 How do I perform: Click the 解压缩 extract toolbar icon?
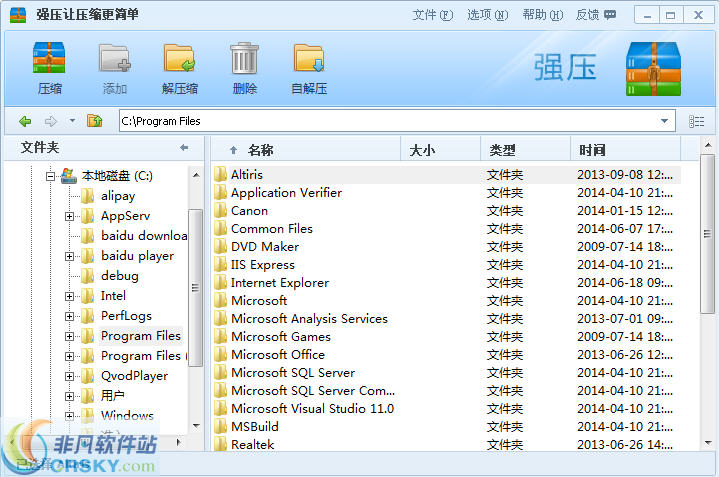click(x=179, y=58)
